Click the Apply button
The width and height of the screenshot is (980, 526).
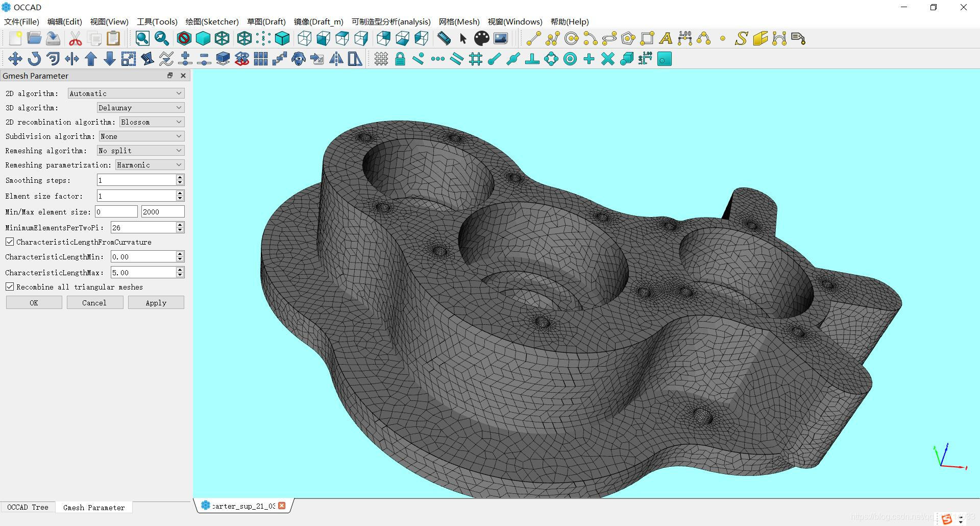tap(156, 303)
